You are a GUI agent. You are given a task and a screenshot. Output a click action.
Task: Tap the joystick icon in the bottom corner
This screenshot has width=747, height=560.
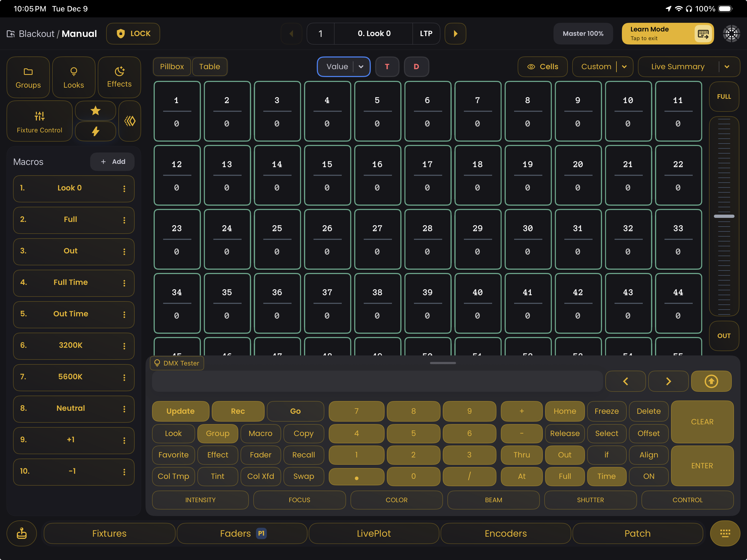[21, 533]
